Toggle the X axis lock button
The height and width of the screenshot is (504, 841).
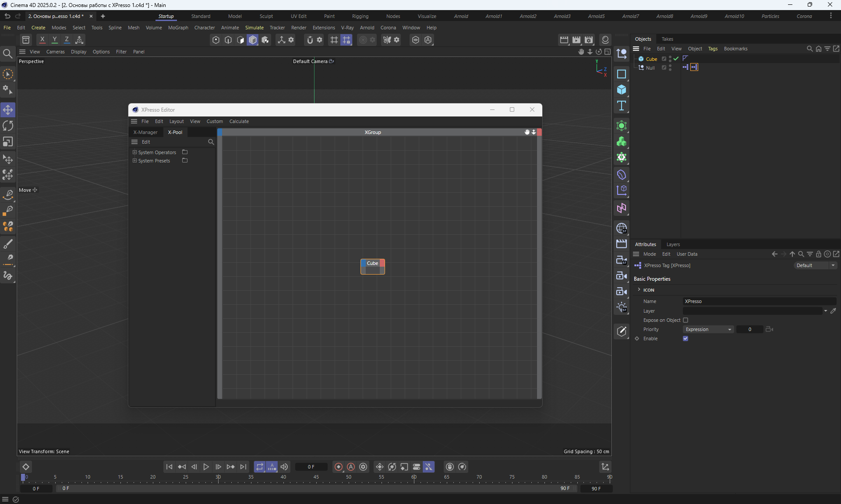[x=42, y=40]
